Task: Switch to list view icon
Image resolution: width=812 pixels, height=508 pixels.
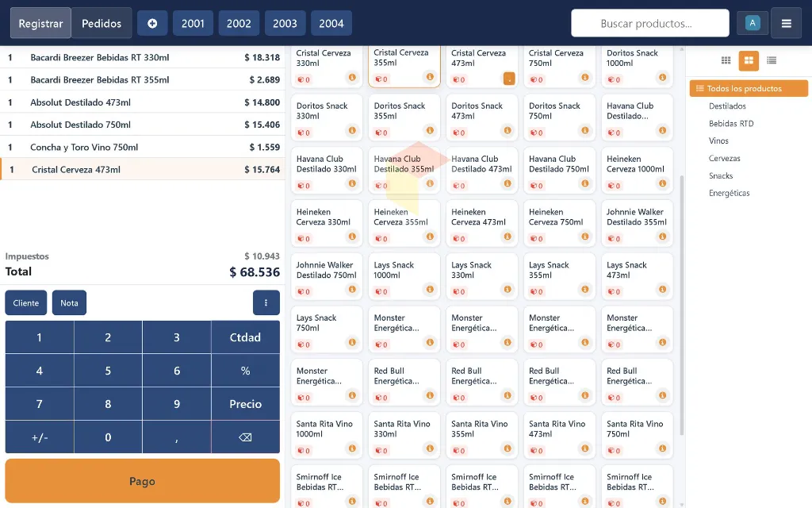Action: [x=772, y=60]
